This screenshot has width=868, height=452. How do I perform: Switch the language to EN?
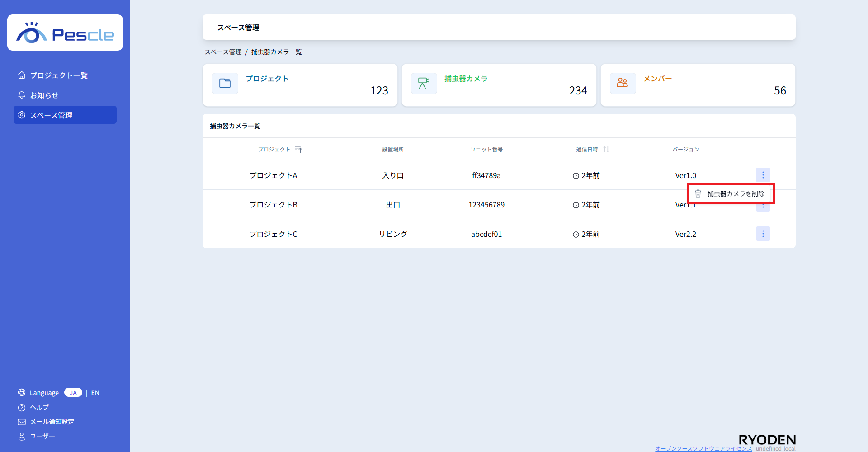pos(95,393)
